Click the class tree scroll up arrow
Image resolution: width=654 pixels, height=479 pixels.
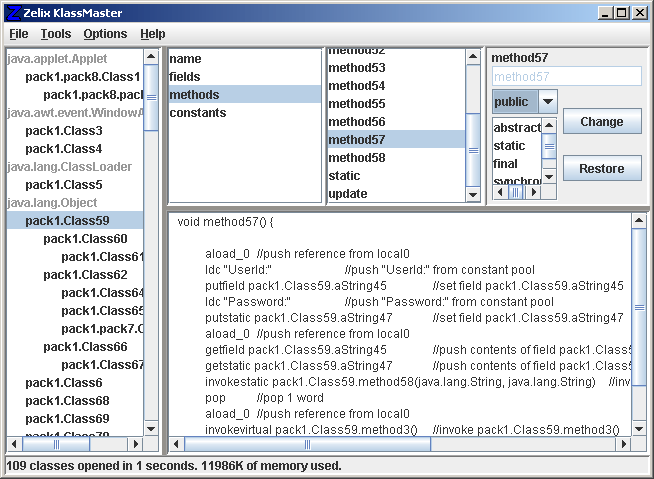[x=151, y=57]
